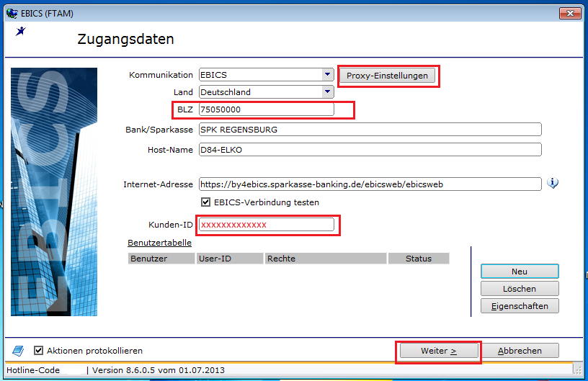Click the Host-Name field
588x381 pixels.
click(x=370, y=150)
